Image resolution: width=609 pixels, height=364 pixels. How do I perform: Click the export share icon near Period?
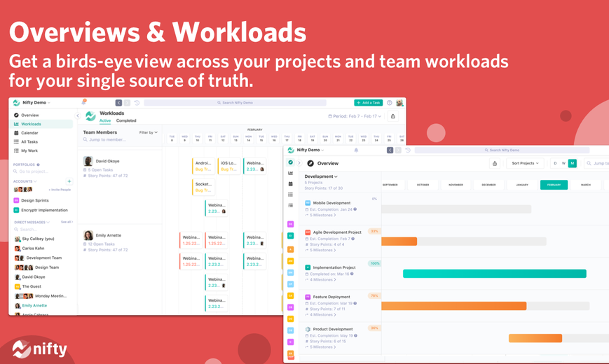point(393,116)
